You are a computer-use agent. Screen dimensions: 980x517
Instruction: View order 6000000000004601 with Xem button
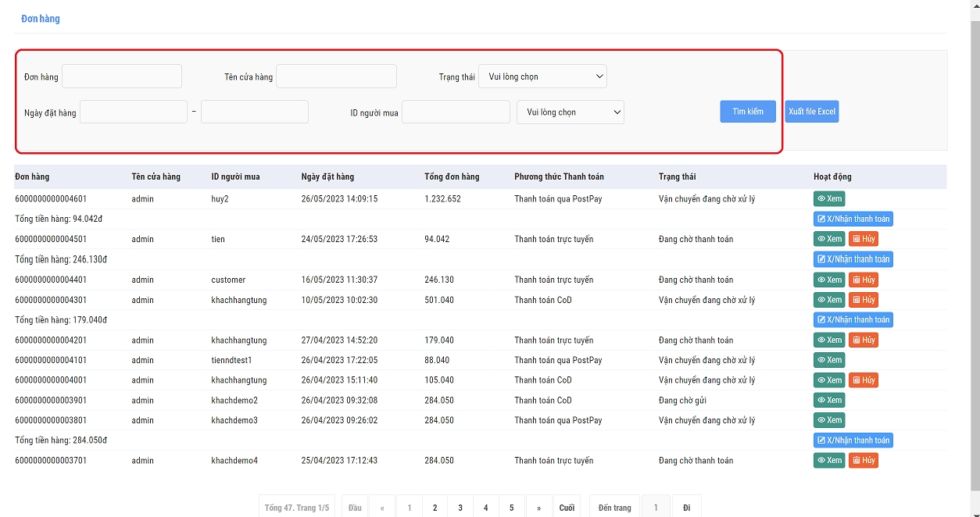pos(828,199)
